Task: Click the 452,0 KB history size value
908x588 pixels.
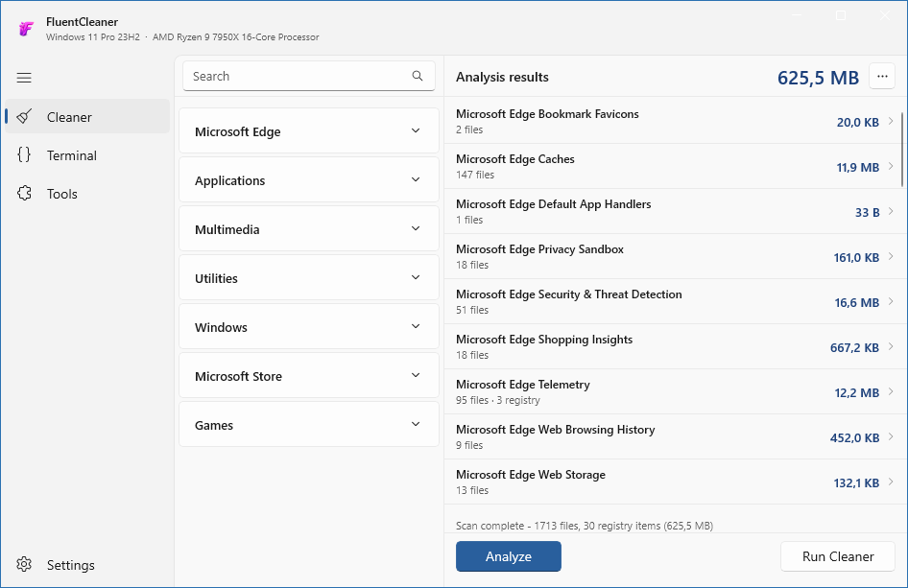Action: tap(854, 438)
